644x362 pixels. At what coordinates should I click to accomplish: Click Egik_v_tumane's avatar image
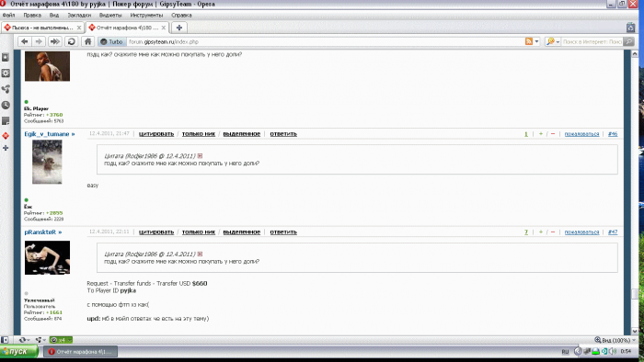tap(47, 162)
